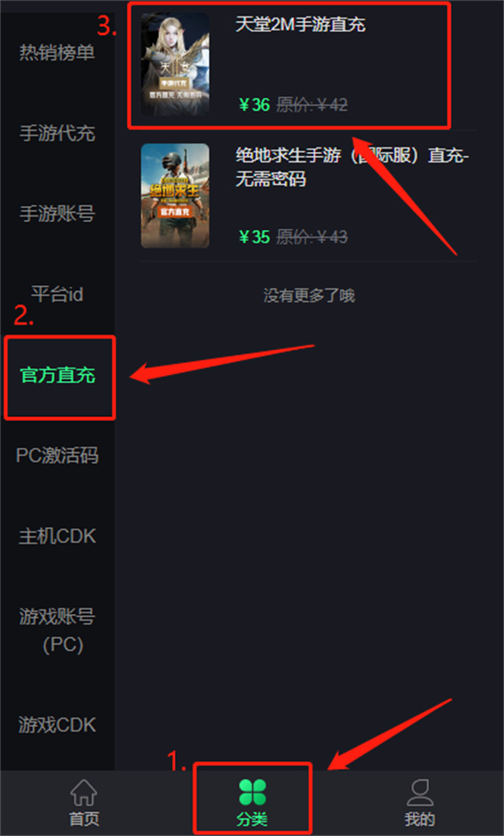This screenshot has height=836, width=504.
Task: Select 手游代充 category
Action: point(58,133)
